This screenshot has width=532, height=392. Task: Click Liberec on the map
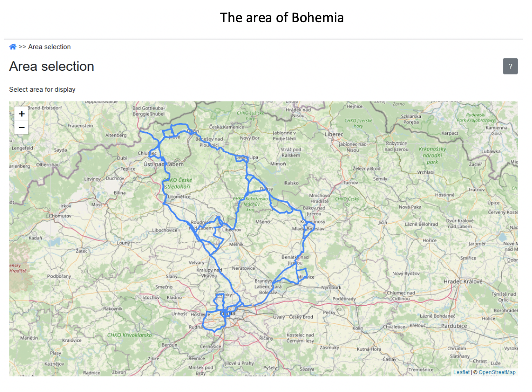pos(334,134)
